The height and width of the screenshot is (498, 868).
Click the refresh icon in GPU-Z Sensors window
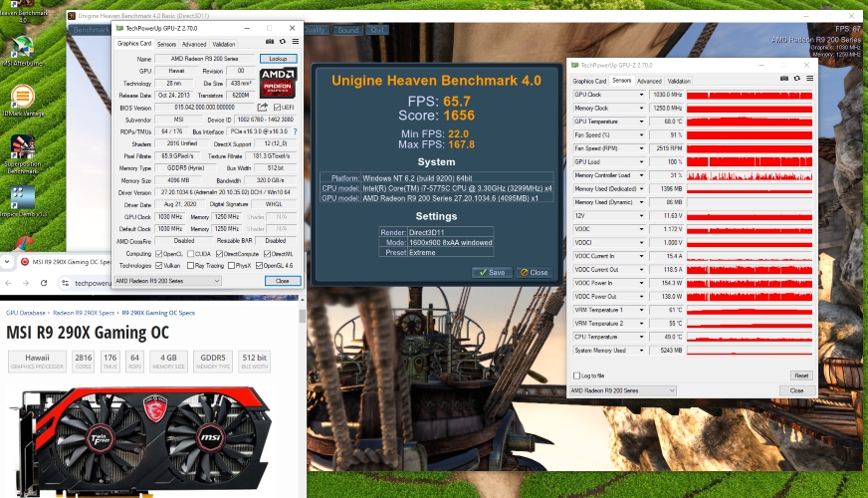point(796,79)
